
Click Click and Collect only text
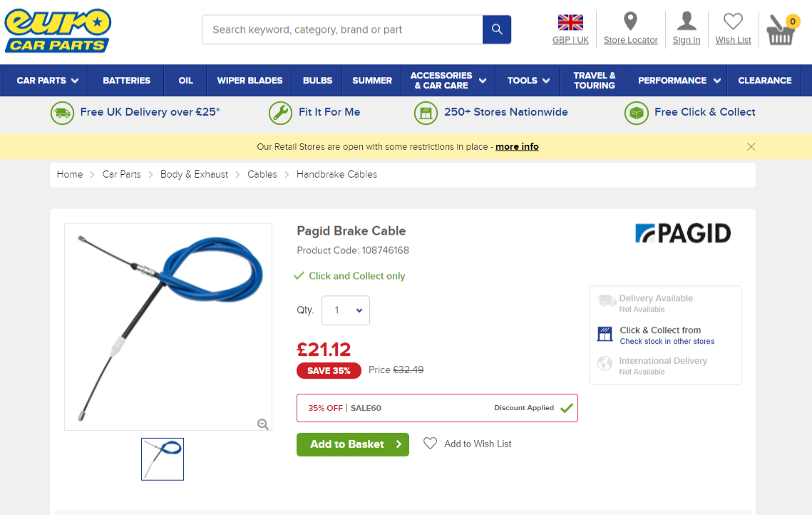(356, 276)
